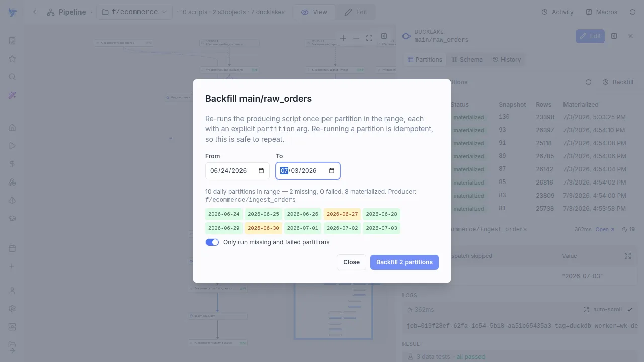Open the dollar variables icon in sidebar
Viewport: 644px width, 362px height.
click(13, 164)
